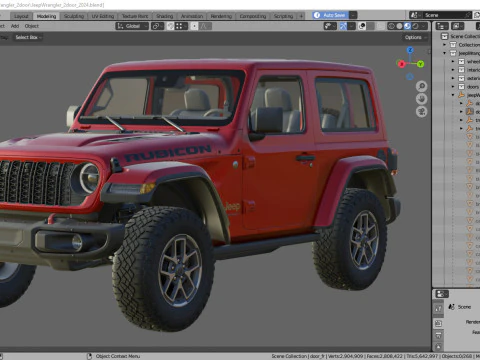Image resolution: width=480 pixels, height=360 pixels.
Task: Toggle the viewport gizmos
Action: coord(343,26)
